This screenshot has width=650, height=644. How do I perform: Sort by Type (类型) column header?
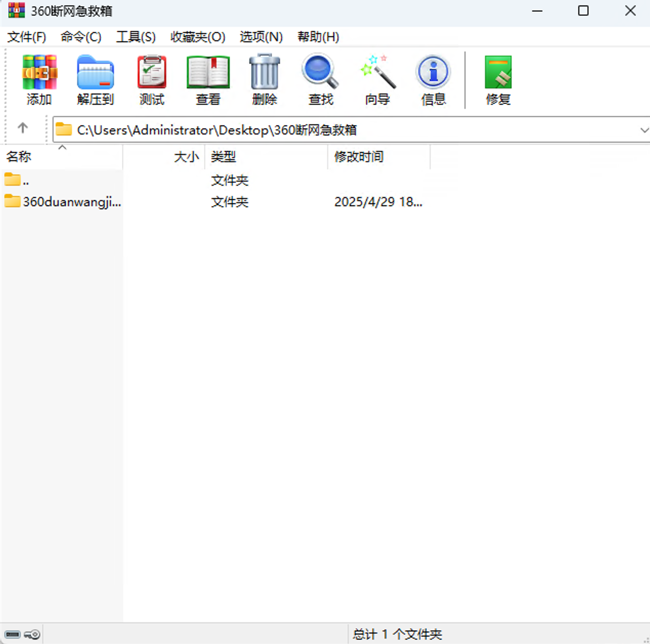tap(267, 157)
